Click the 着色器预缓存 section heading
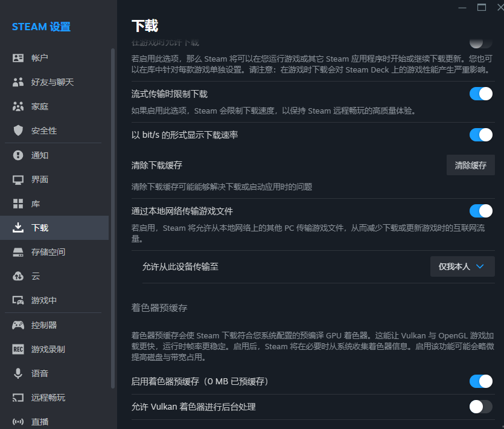This screenshot has width=504, height=429. [159, 308]
